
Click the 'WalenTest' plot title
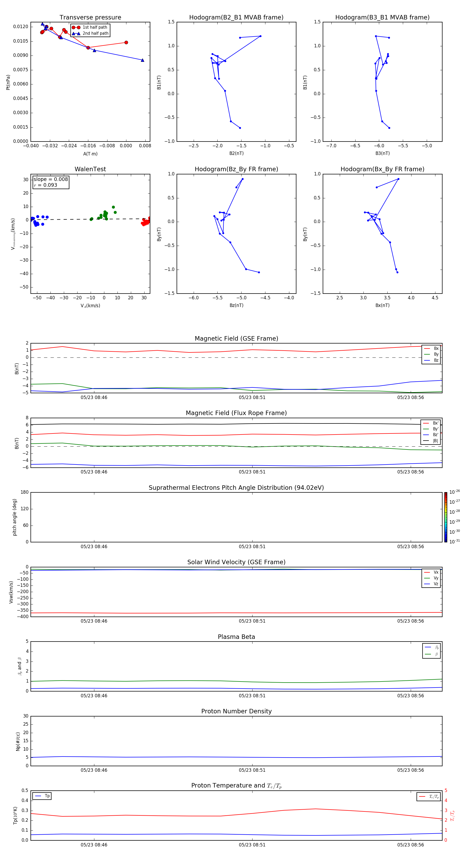(90, 169)
